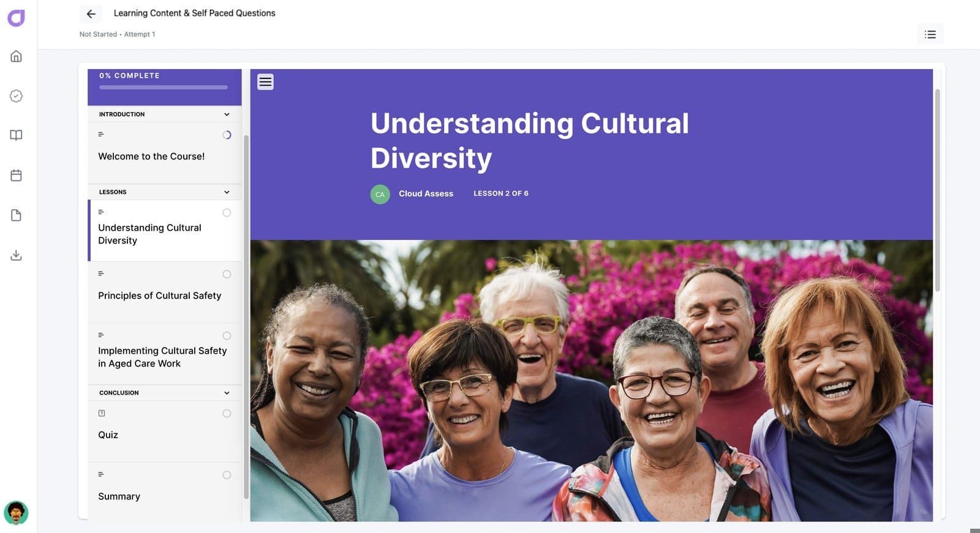Click the lesson sidebar scrollbar
The image size is (980, 533).
click(x=246, y=317)
